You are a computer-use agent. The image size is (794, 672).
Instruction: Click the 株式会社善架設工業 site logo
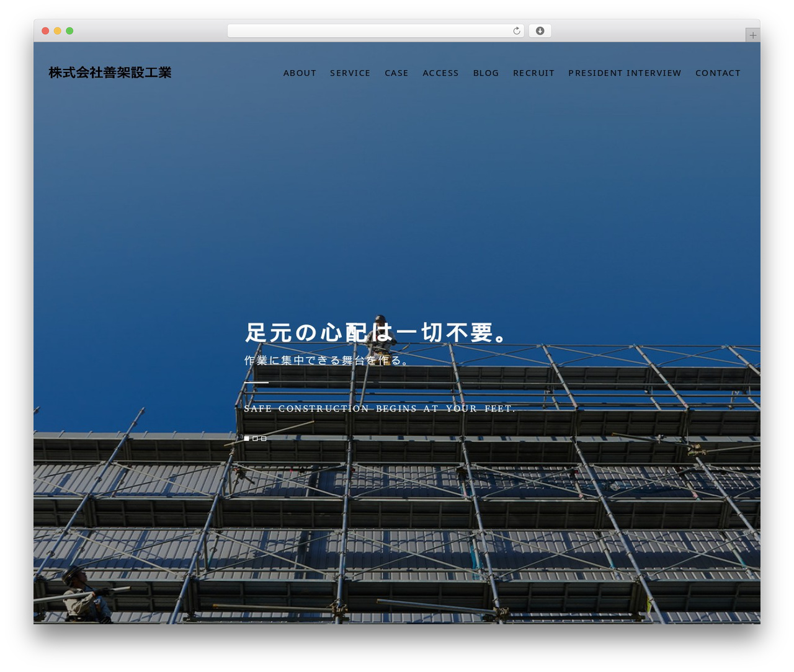tap(110, 73)
